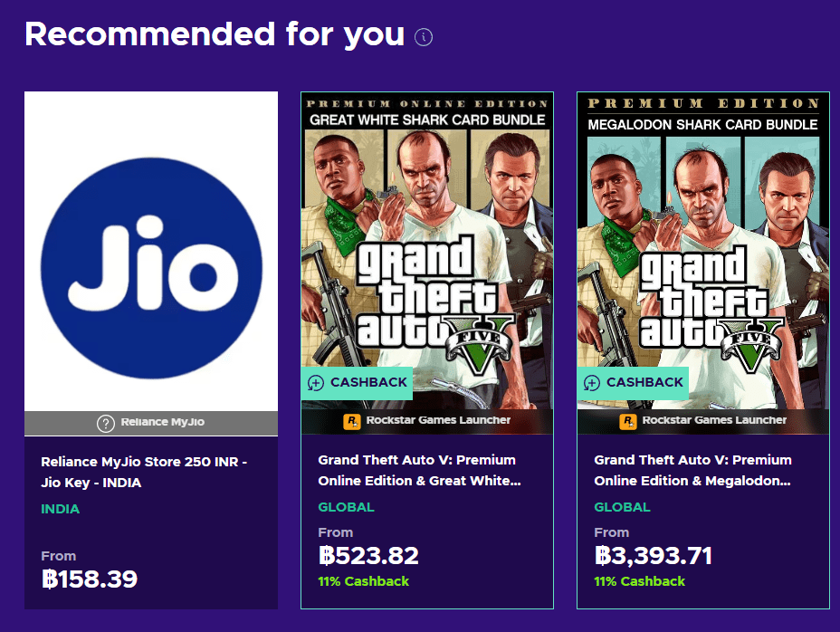The width and height of the screenshot is (840, 632).
Task: Click the ฿523.82 price
Action: (x=368, y=556)
